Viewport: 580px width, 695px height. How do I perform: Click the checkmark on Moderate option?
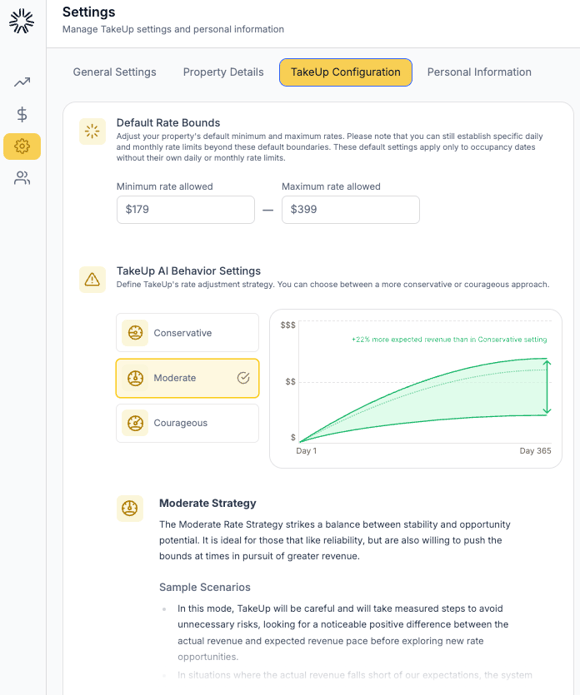click(243, 378)
